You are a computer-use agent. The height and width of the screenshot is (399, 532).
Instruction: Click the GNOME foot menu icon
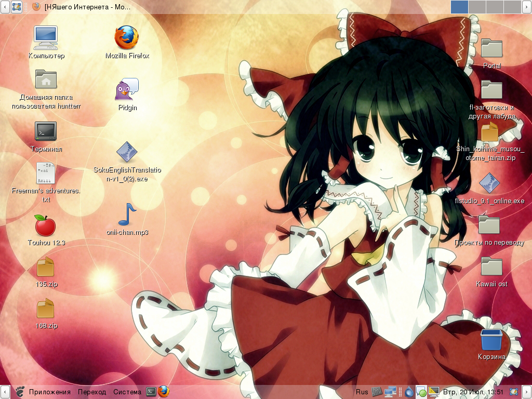coord(20,392)
